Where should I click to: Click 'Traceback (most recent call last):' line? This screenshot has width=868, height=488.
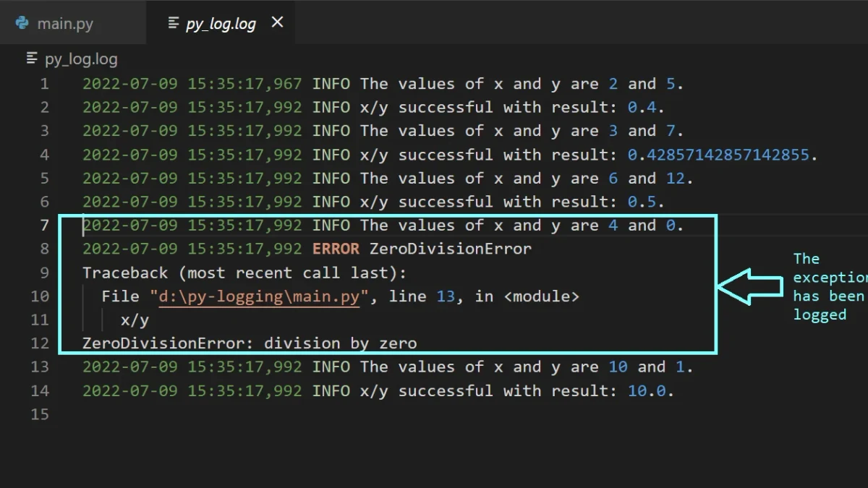tap(244, 273)
